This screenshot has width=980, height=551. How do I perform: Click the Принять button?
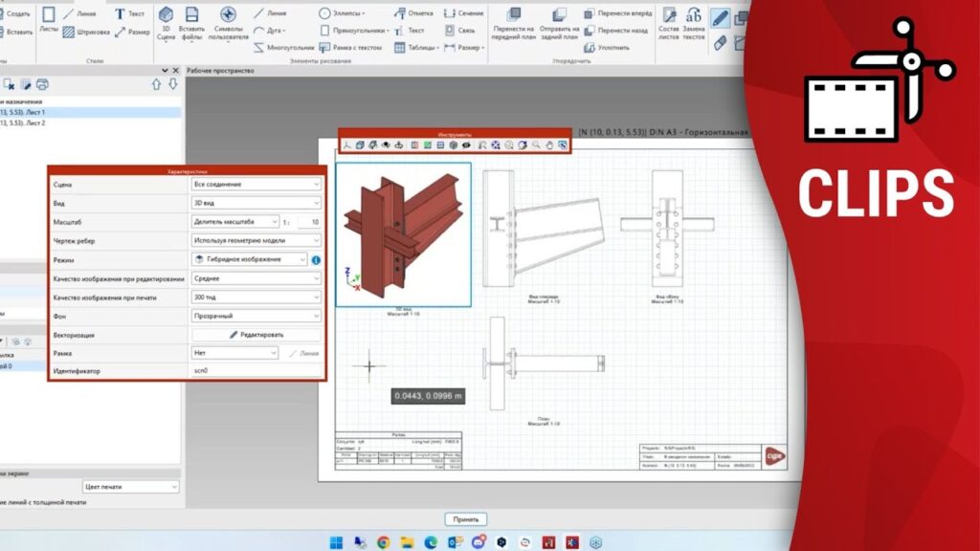pos(465,518)
